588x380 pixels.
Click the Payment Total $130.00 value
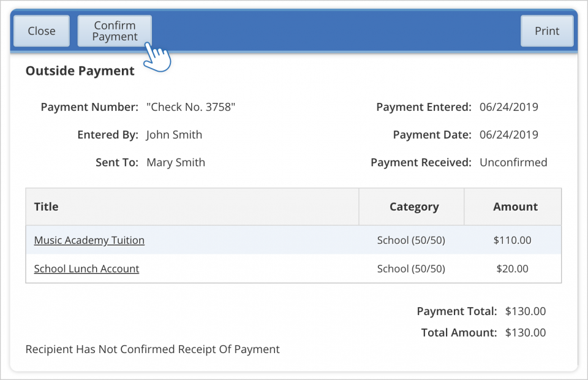click(526, 311)
